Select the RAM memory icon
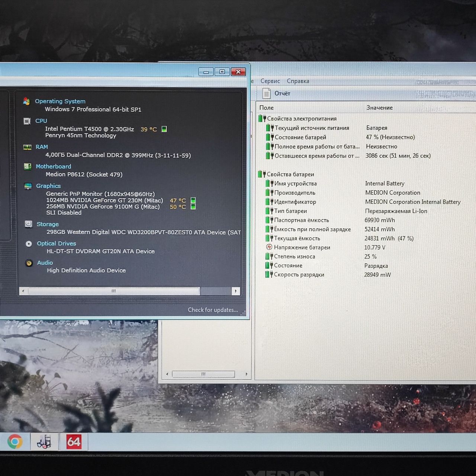 (28, 147)
